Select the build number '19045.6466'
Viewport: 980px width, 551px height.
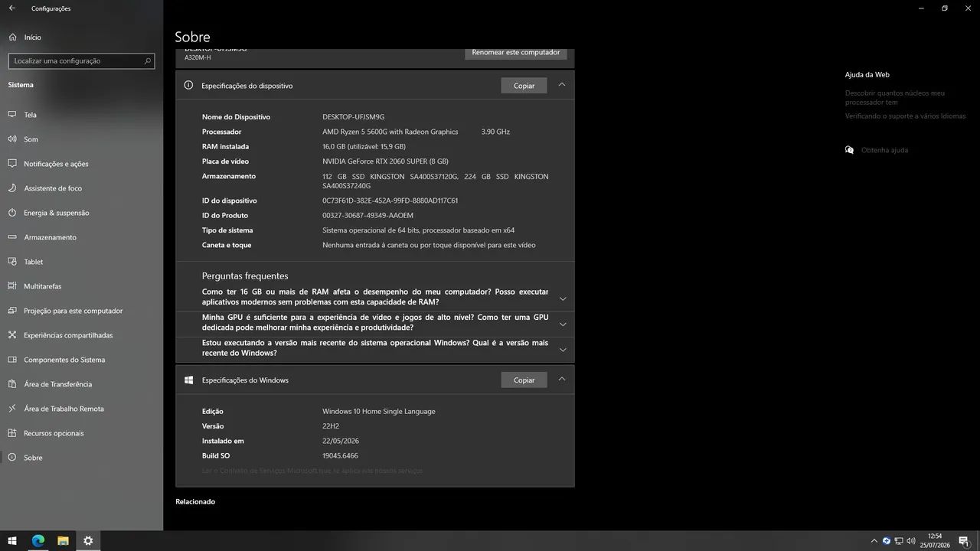[340, 456]
